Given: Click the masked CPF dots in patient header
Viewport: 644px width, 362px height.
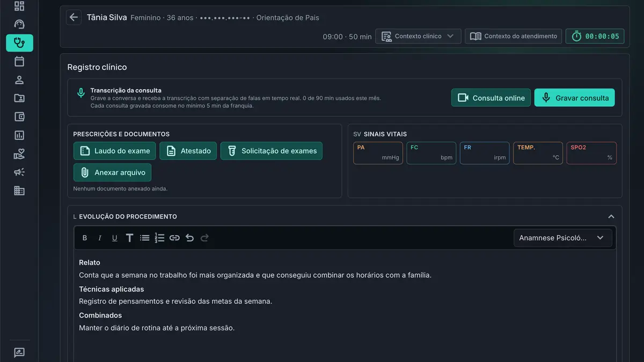Looking at the screenshot, I should pos(225,18).
